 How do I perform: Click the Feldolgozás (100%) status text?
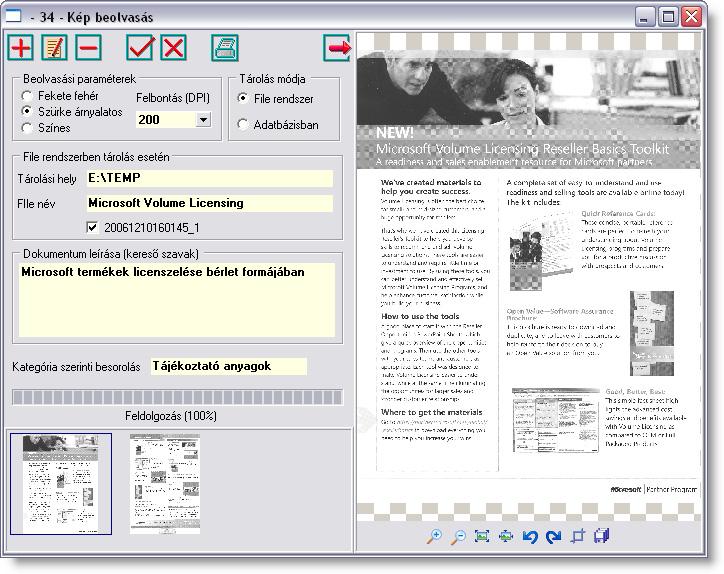point(171,416)
